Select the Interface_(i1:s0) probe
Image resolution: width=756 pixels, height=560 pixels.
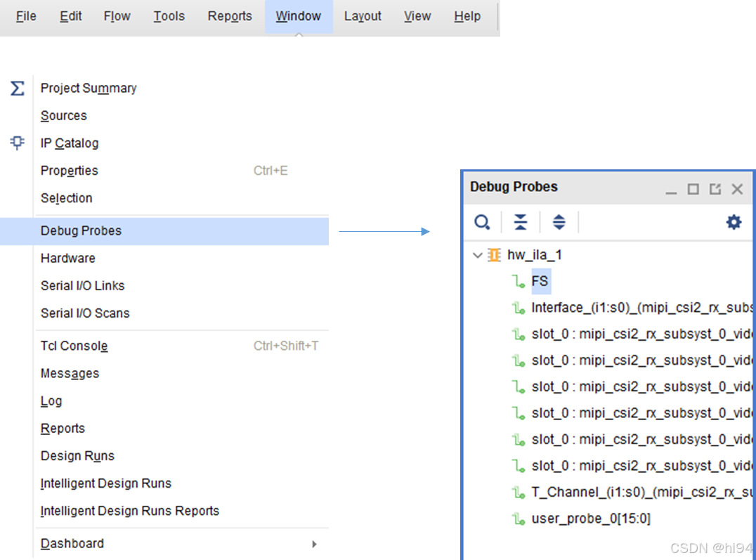641,308
